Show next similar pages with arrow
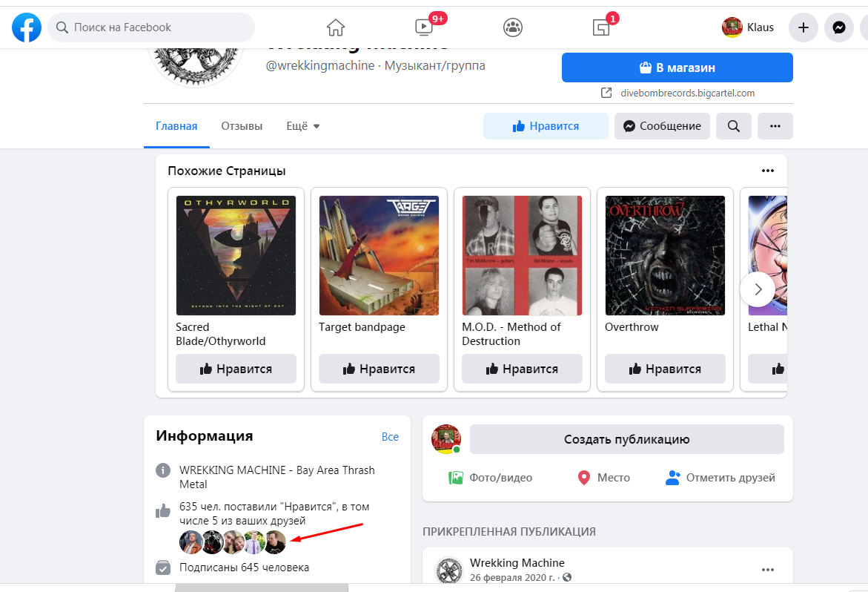The width and height of the screenshot is (868, 592). (758, 289)
